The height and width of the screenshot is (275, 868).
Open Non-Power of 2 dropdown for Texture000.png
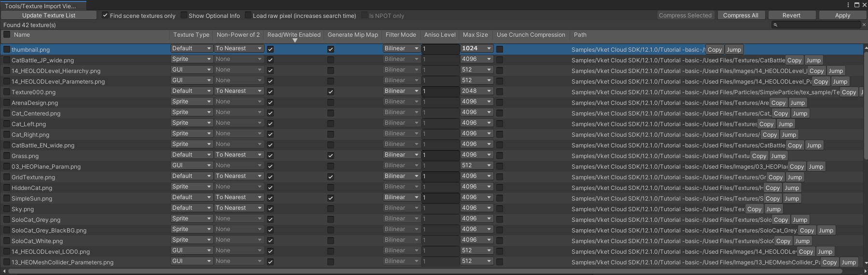239,91
